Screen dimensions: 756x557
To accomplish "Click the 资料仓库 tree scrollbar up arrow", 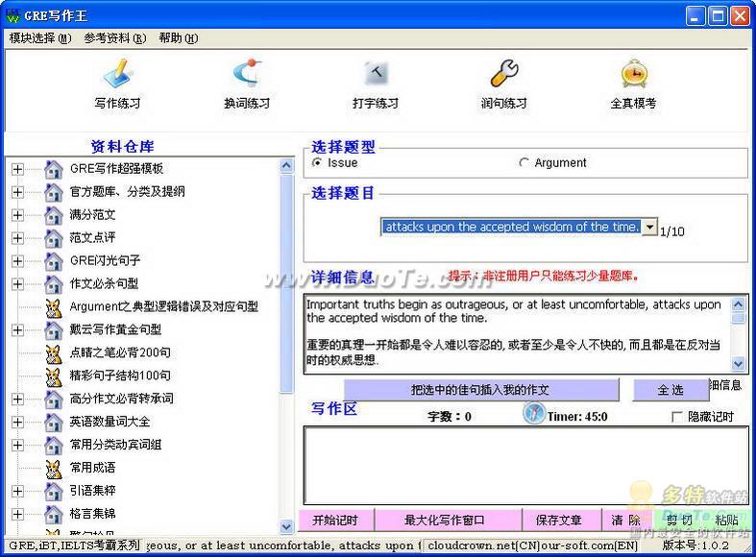I will [286, 166].
